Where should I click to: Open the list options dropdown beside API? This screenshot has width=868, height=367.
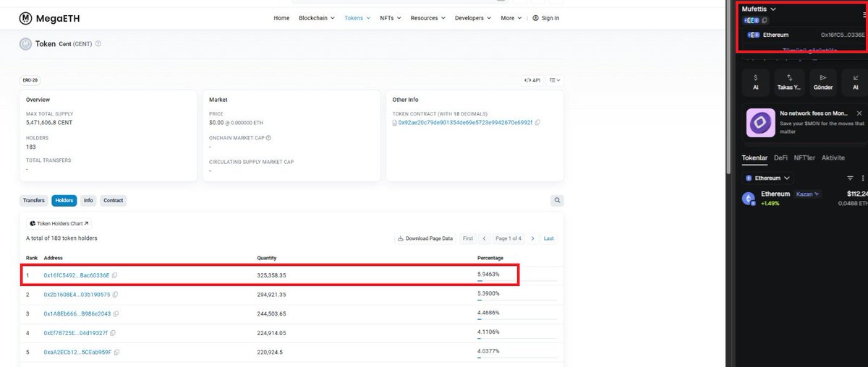pos(555,80)
